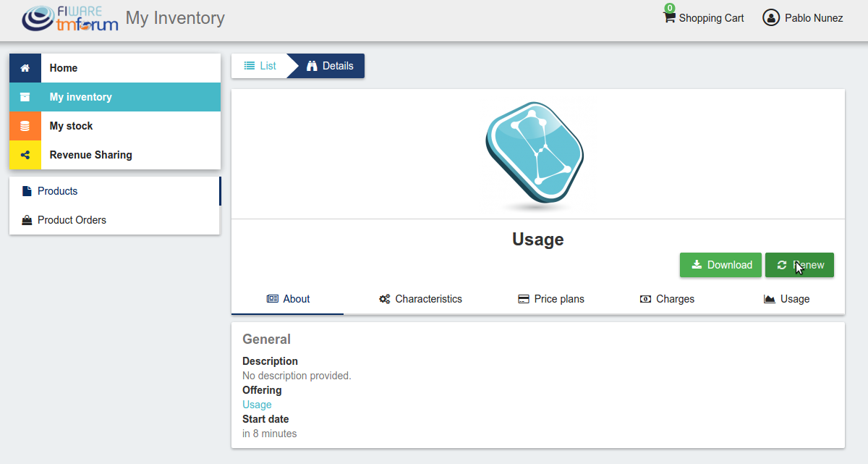The height and width of the screenshot is (464, 868).
Task: Select Products in the submenu
Action: pos(115,191)
